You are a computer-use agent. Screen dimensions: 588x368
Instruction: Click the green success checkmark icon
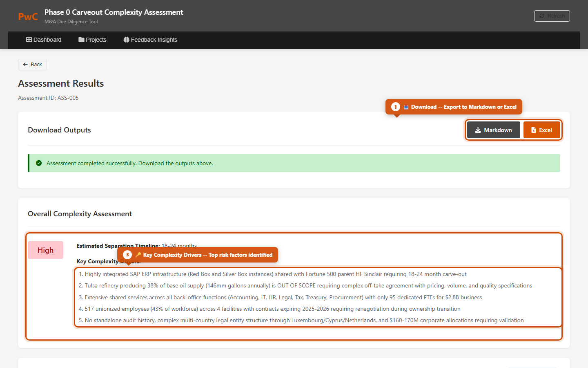point(39,163)
